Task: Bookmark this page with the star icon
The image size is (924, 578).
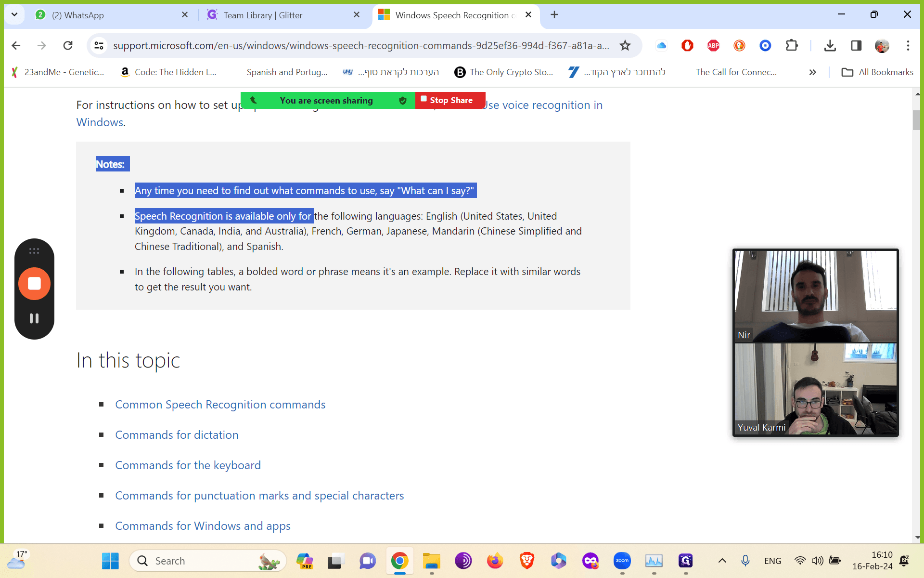Action: click(x=625, y=45)
